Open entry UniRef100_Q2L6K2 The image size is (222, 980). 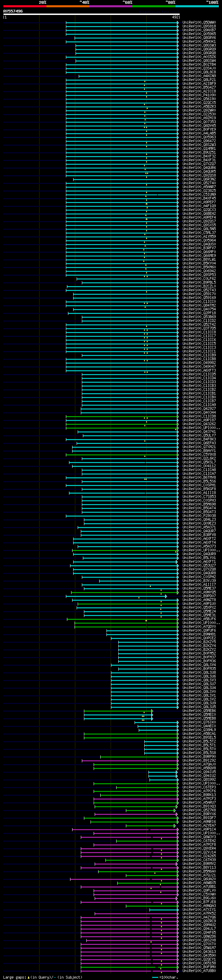pyautogui.click(x=199, y=458)
